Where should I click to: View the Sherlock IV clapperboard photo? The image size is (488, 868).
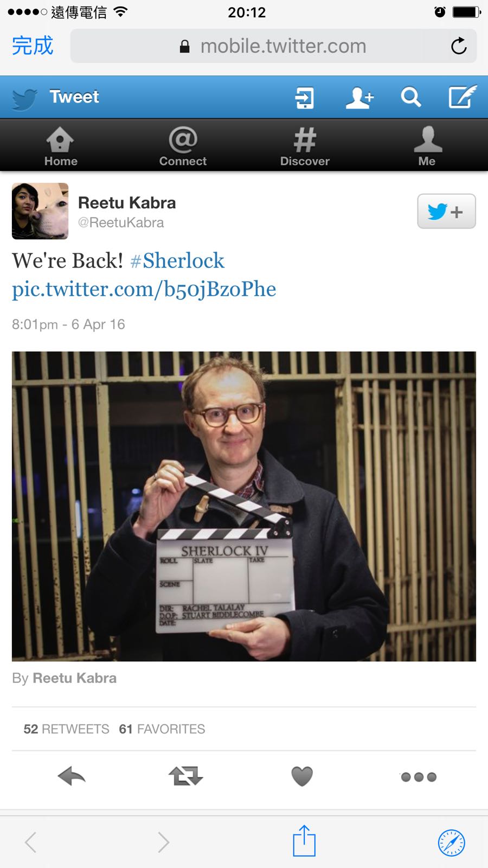pos(244,506)
